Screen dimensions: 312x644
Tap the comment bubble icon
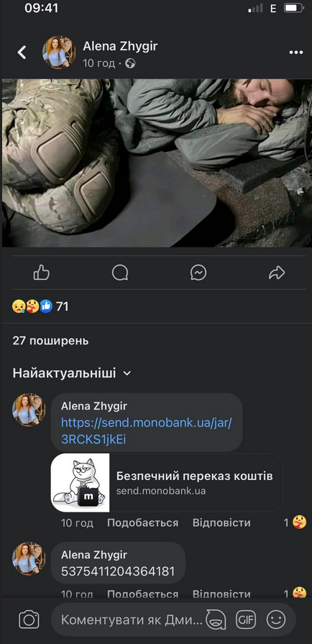pos(120,272)
